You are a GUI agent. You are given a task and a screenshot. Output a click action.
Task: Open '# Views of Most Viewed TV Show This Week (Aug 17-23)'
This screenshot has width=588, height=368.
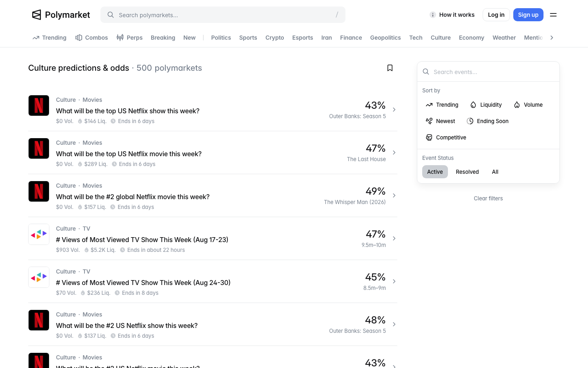tap(142, 240)
